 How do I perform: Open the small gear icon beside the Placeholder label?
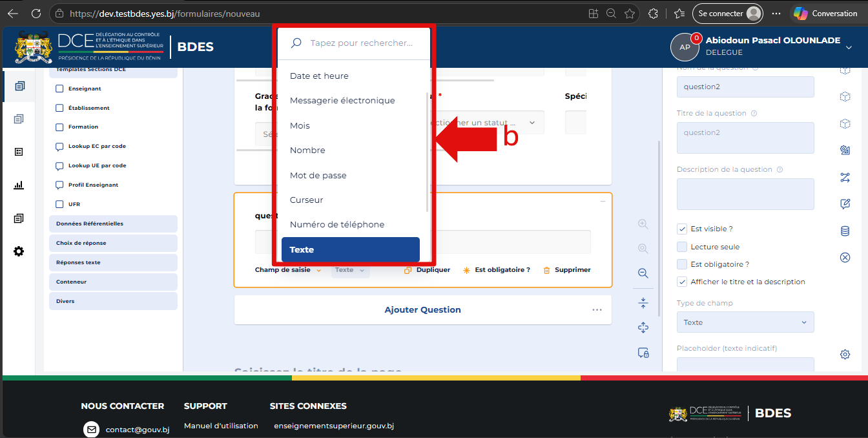point(845,354)
